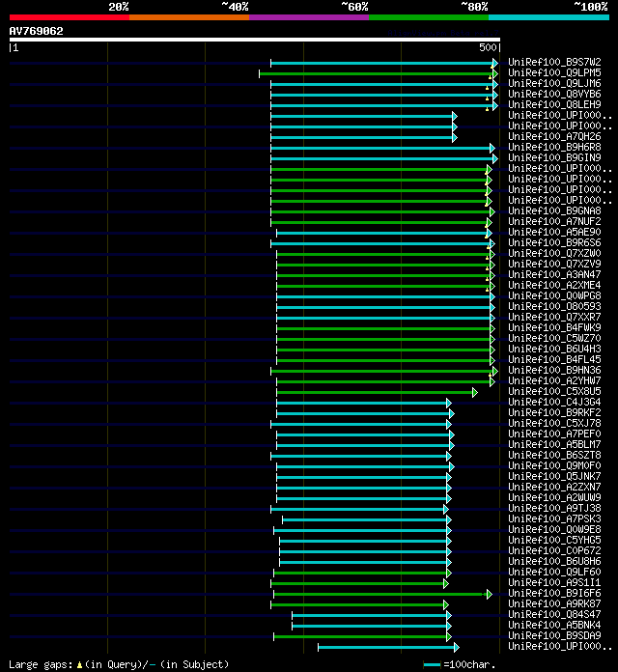Click the UniRef100_Q7XZW0 label

(554, 253)
